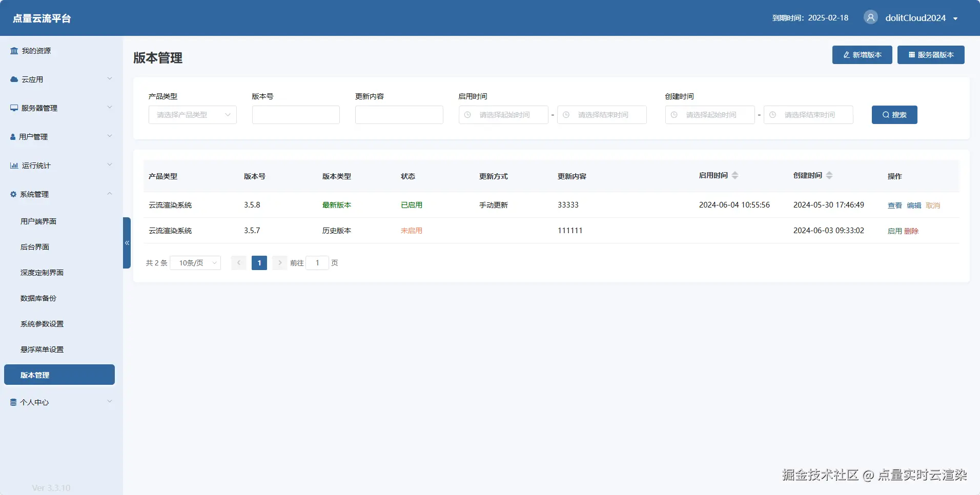
Task: Open the 请选择产品类型 dropdown
Action: [x=193, y=115]
